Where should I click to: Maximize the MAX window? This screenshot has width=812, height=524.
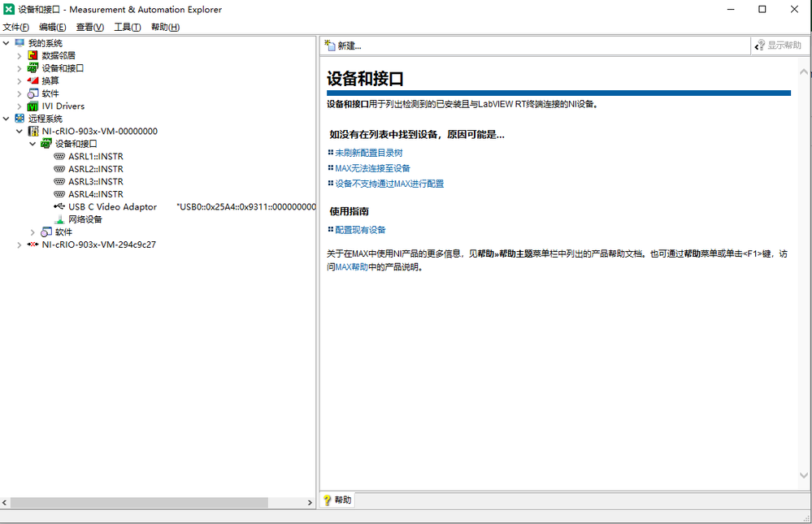click(762, 9)
